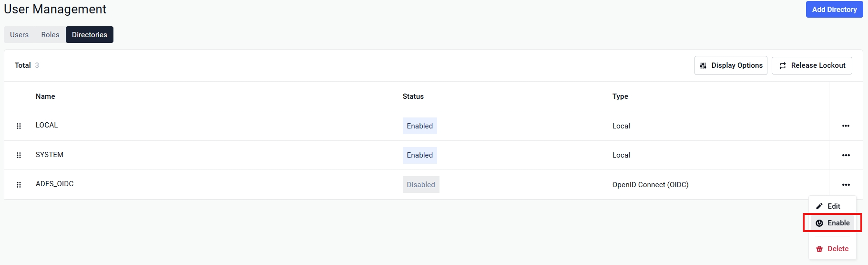Click the Add Directory button
The width and height of the screenshot is (868, 265).
(x=834, y=10)
